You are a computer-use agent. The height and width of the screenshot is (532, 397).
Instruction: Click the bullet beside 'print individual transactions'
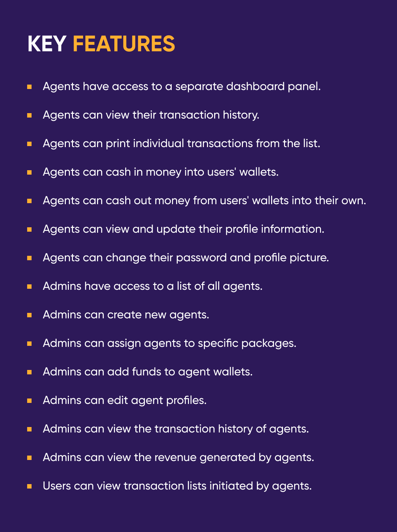pyautogui.click(x=30, y=144)
